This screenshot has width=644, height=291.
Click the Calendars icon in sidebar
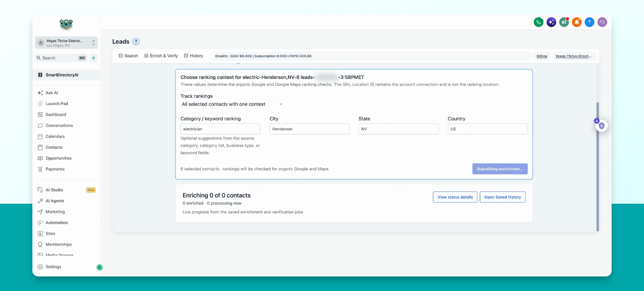(x=40, y=137)
